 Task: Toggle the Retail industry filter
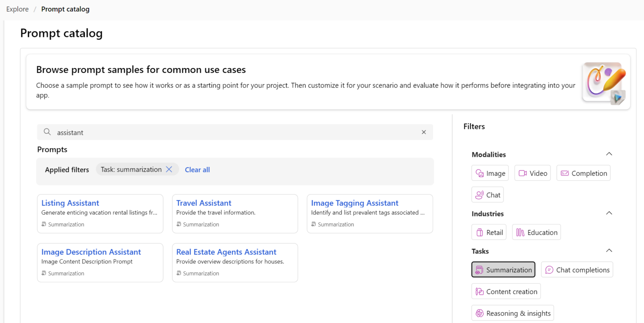coord(489,232)
